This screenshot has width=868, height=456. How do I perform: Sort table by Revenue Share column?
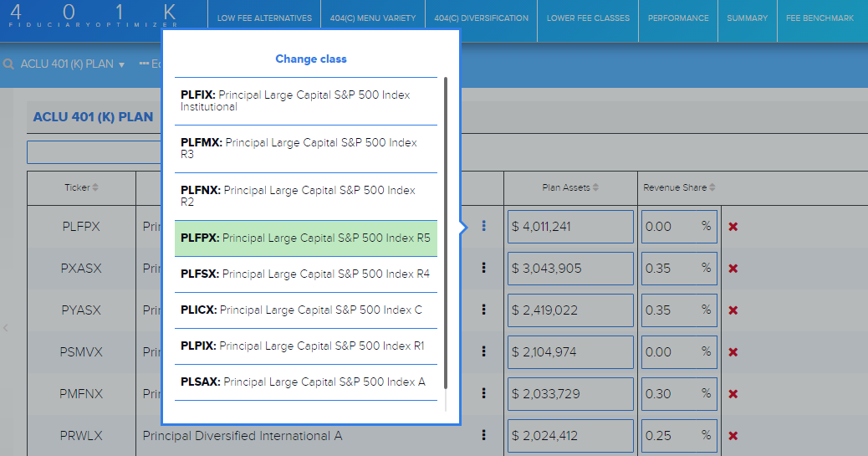pyautogui.click(x=678, y=187)
